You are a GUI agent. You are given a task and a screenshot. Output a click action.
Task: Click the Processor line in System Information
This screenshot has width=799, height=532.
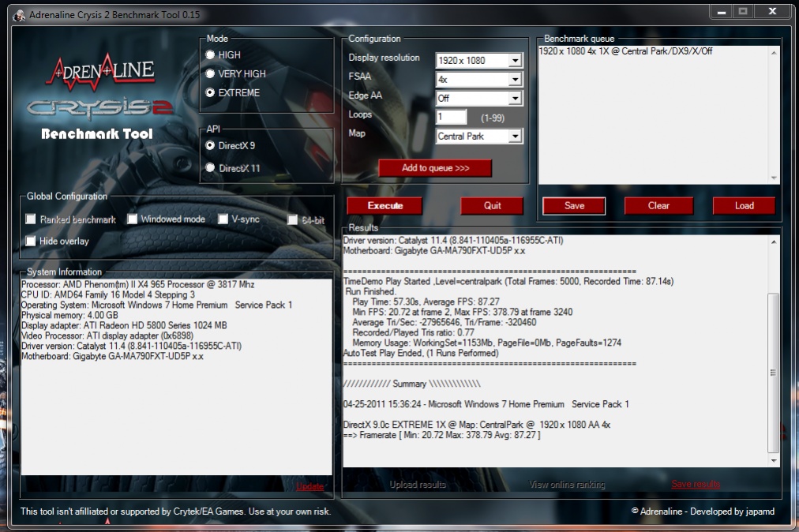(x=137, y=284)
